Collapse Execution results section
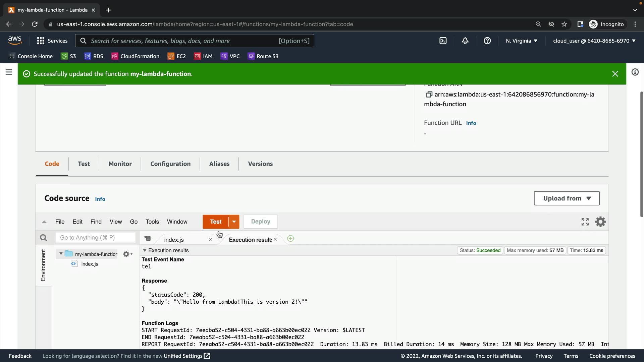 pos(145,250)
